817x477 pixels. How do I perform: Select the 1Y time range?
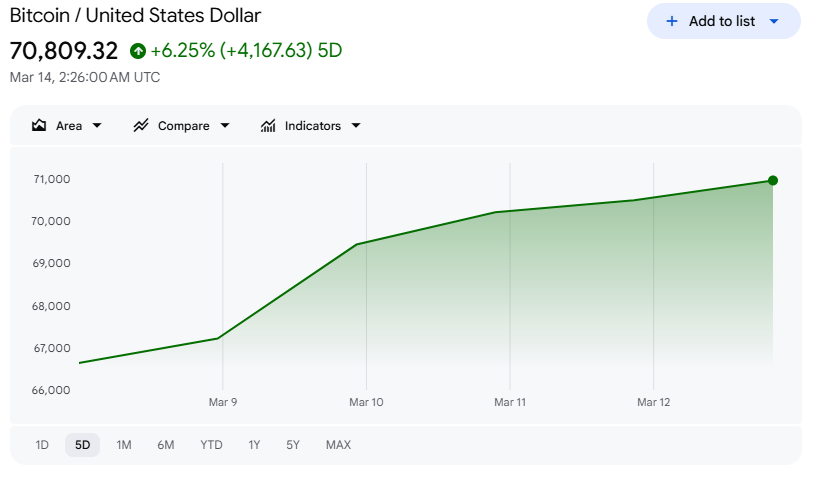coord(254,445)
